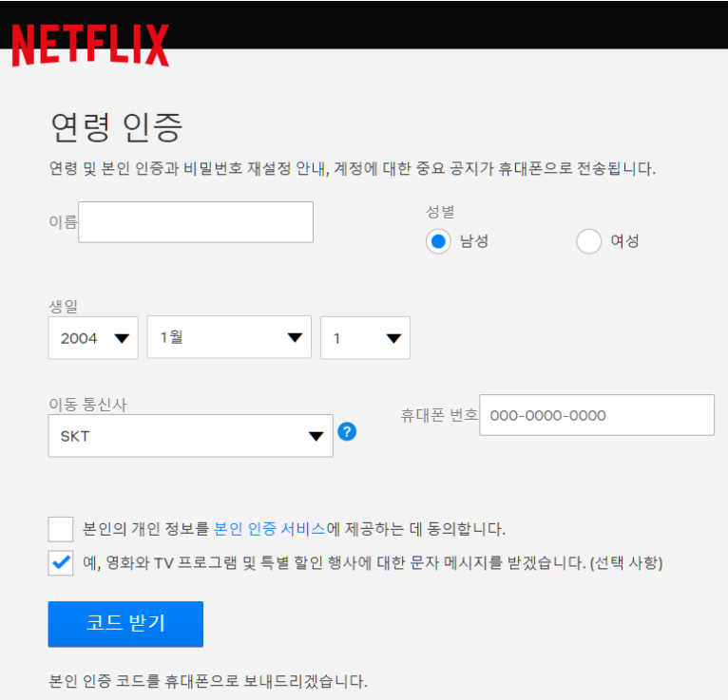Open the birth year 2004 dropdown

click(x=93, y=338)
